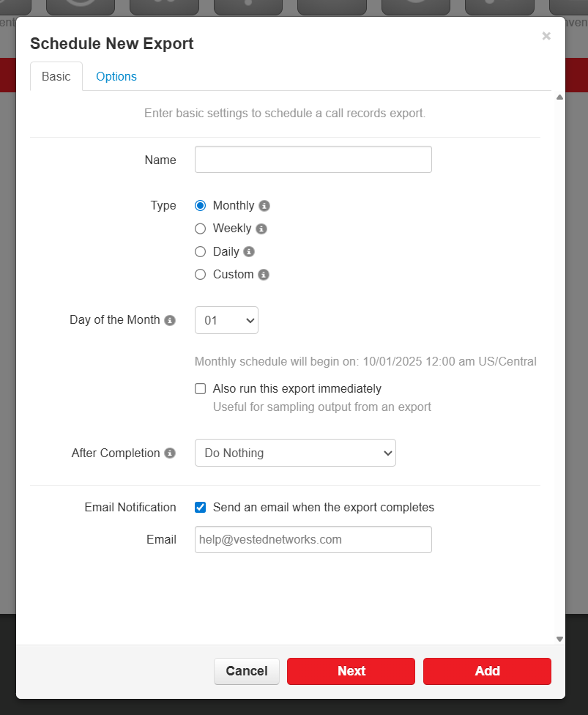The image size is (588, 715).
Task: Select the Basic tab
Action: 56,76
